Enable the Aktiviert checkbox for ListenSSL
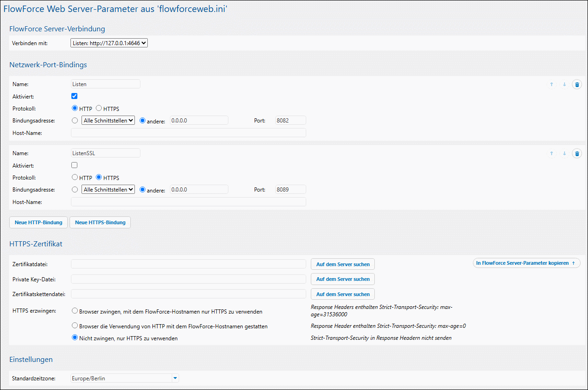The width and height of the screenshot is (588, 390). click(75, 165)
